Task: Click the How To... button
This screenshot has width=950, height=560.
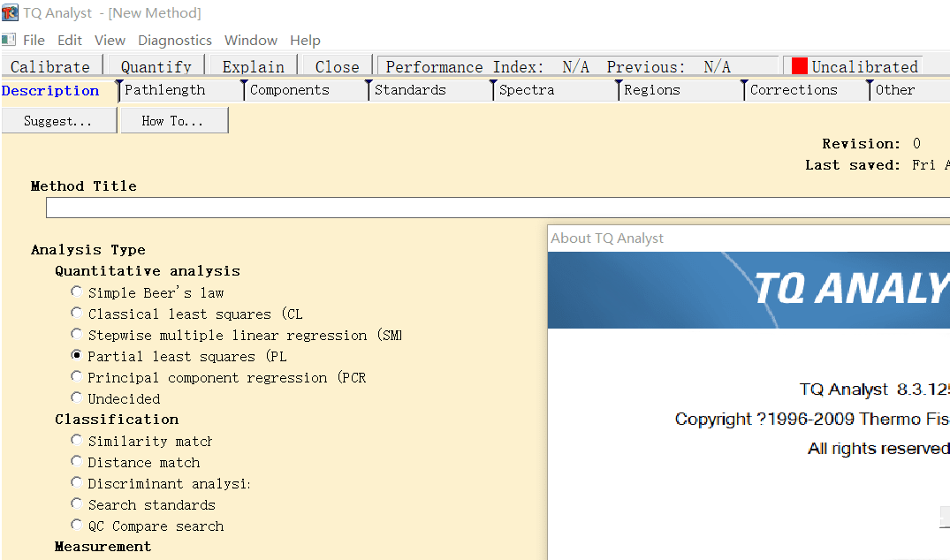Action: [x=174, y=120]
